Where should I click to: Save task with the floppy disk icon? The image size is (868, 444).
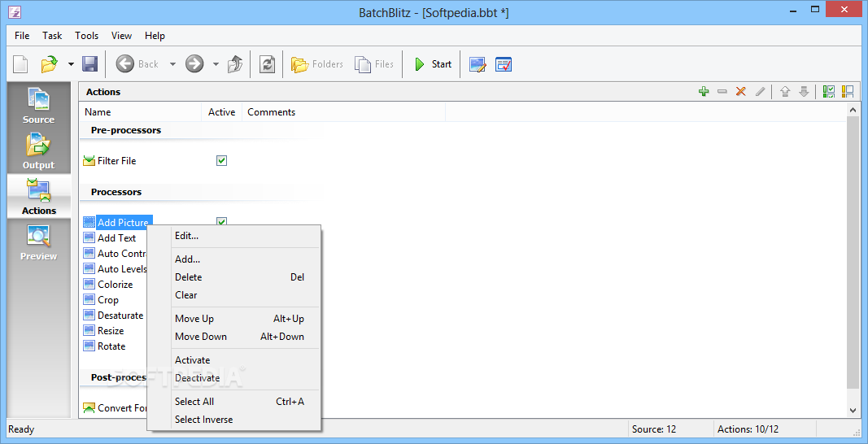pos(90,64)
